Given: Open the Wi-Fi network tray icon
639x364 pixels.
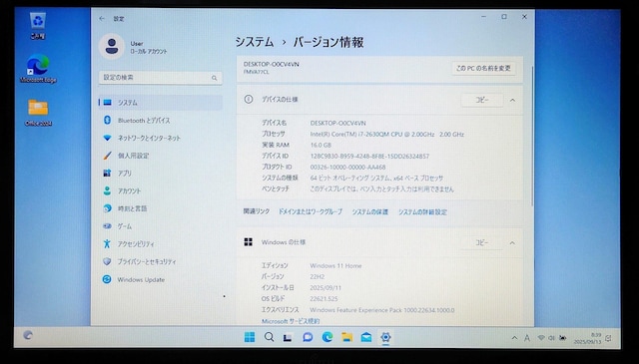Looking at the screenshot, I should [541, 338].
